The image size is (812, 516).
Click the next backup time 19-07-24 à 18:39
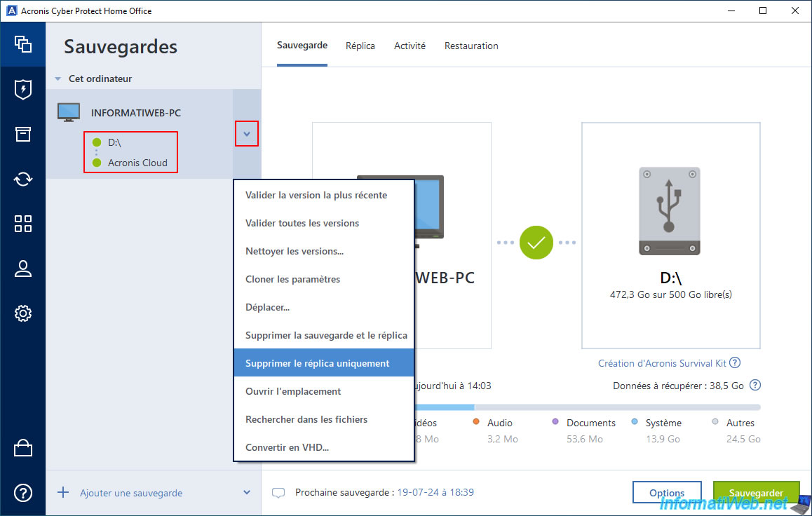(x=435, y=492)
